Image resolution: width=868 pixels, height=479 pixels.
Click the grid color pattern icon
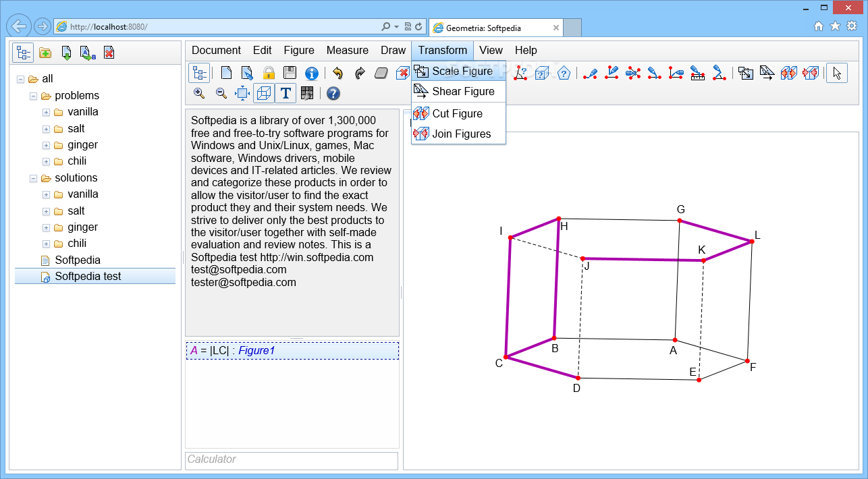[307, 93]
